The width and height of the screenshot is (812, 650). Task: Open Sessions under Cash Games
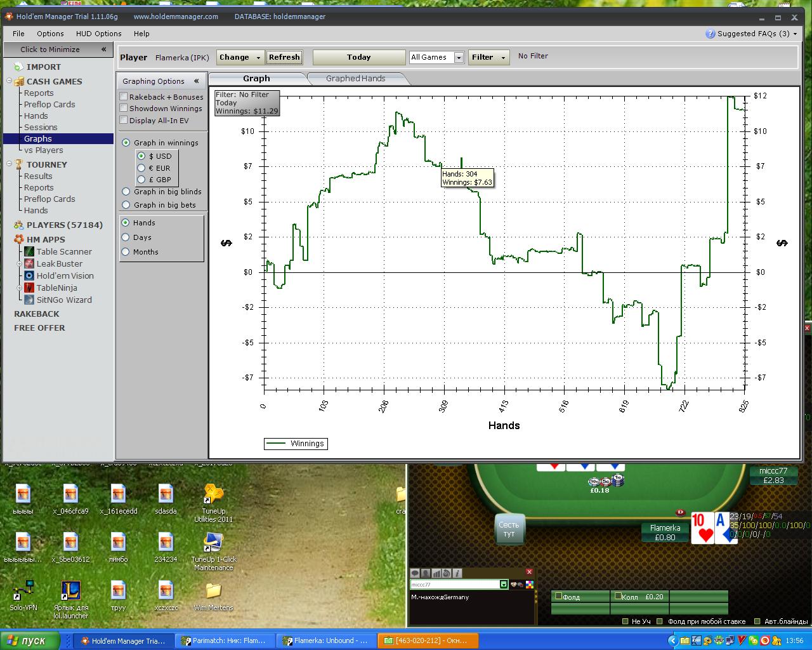click(x=41, y=128)
